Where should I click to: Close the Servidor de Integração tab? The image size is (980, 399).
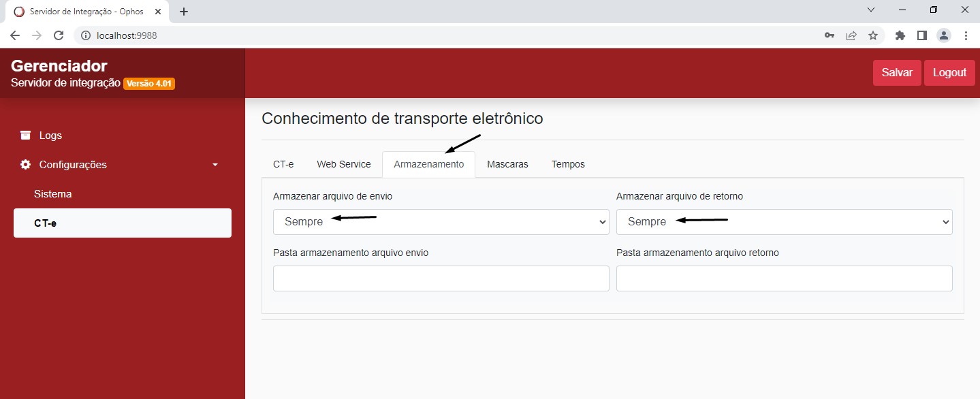tap(158, 12)
